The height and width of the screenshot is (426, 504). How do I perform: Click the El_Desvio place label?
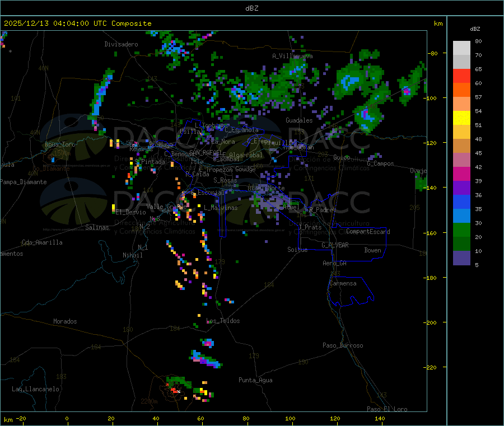tap(131, 212)
